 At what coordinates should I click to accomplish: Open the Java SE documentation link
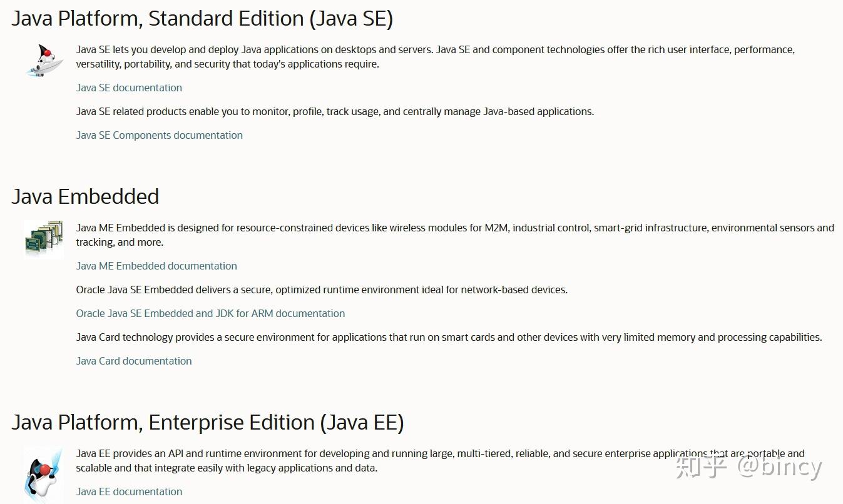[x=129, y=88]
